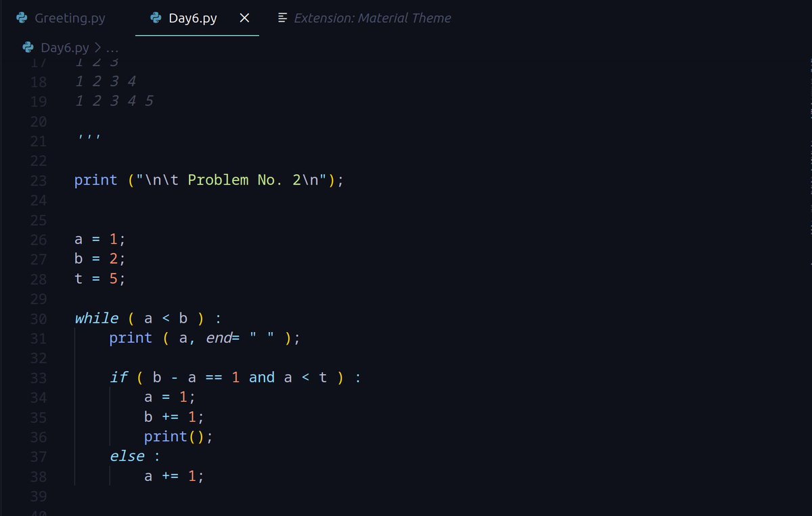Screen dimensions: 812x516
Task: Click the 'b = 2;' assignment line
Action: tap(100, 259)
